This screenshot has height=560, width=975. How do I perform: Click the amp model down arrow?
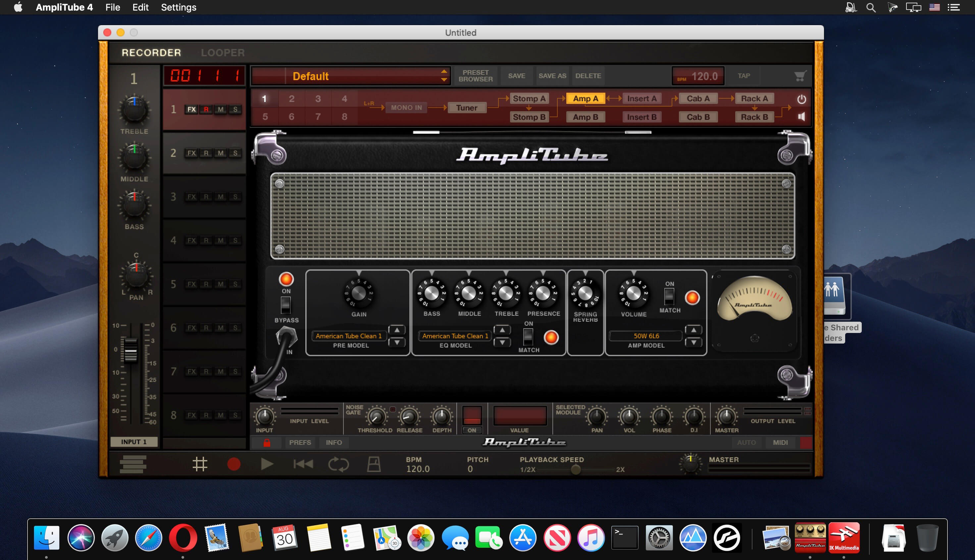click(x=693, y=342)
